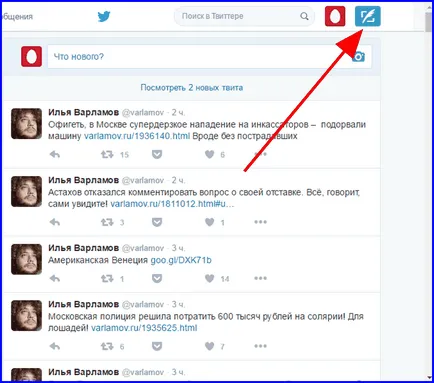Click author avatar on Московская полиция tweet
The width and height of the screenshot is (434, 383).
(26, 315)
